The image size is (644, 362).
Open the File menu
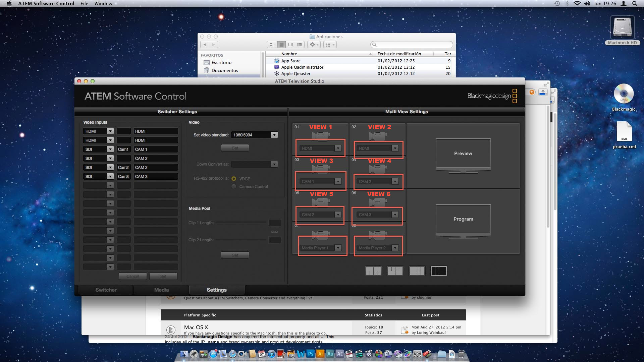(x=84, y=3)
